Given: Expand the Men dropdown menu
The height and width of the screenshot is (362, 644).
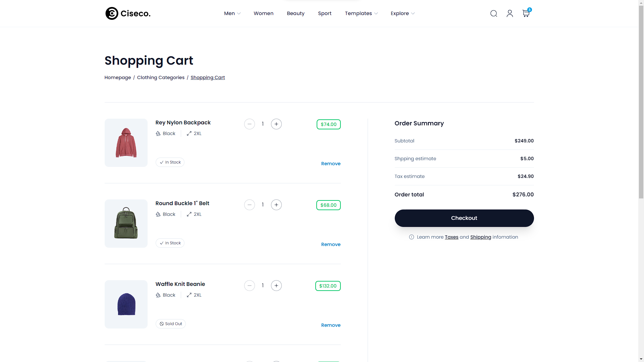Looking at the screenshot, I should click(x=232, y=13).
